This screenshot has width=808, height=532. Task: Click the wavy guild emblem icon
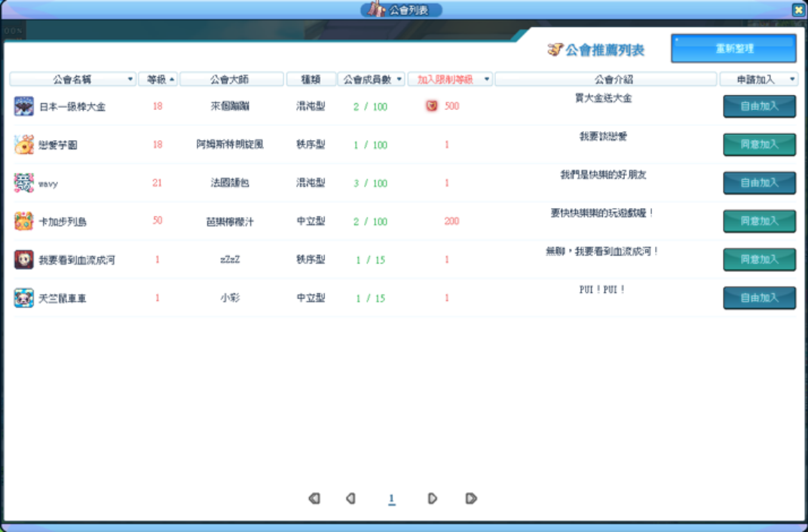[23, 183]
